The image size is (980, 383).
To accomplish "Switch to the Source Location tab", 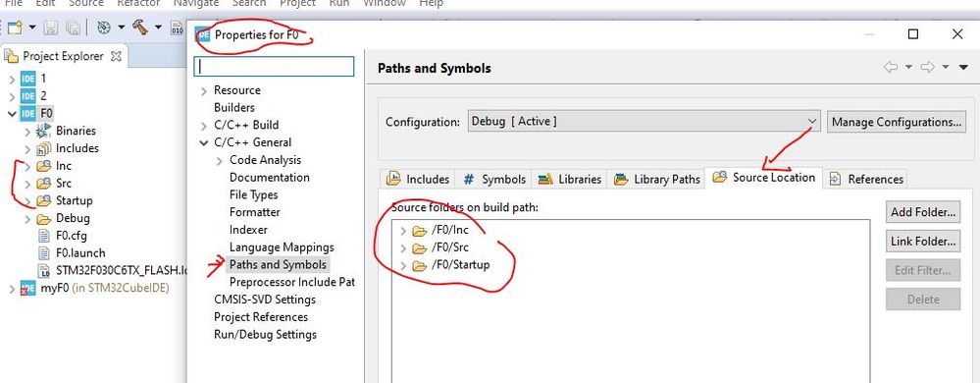I will (764, 178).
